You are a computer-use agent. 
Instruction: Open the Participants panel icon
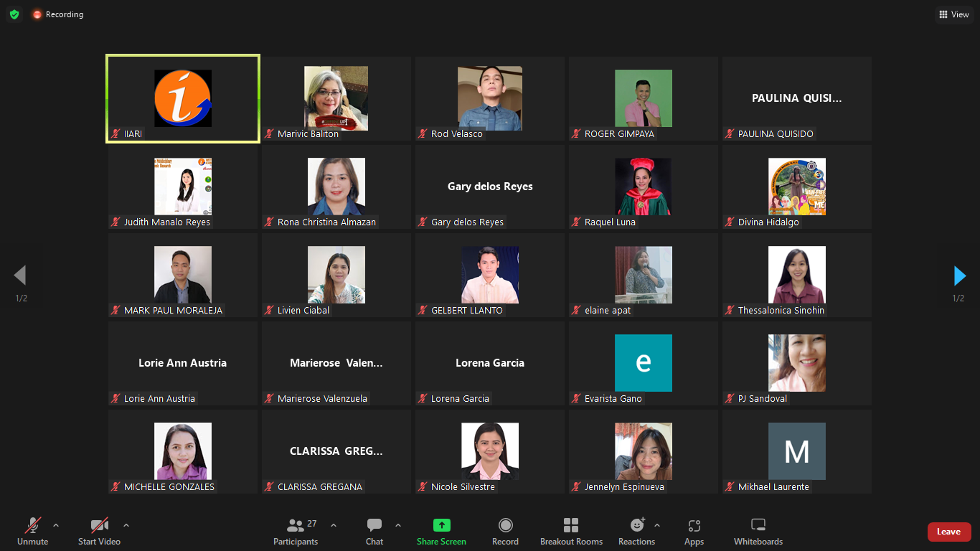tap(295, 526)
